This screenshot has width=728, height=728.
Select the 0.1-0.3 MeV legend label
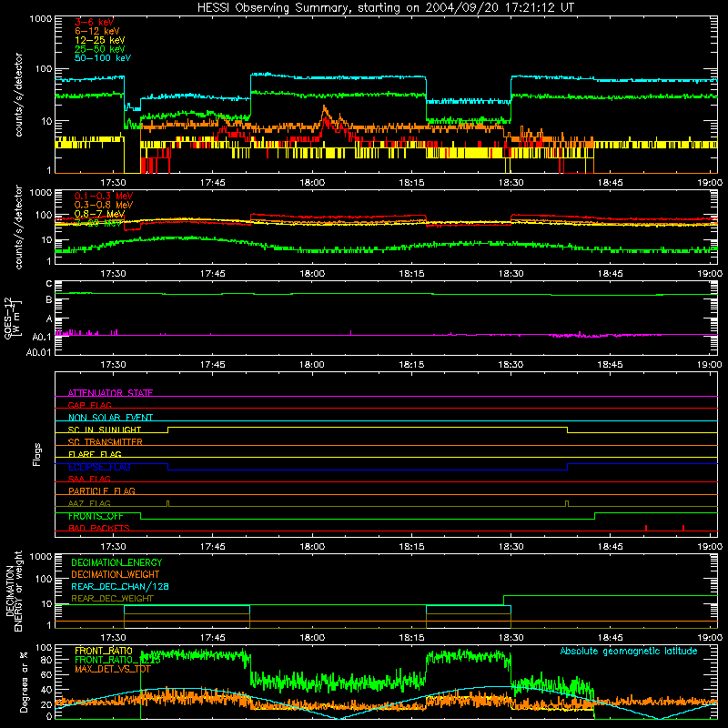click(104, 196)
